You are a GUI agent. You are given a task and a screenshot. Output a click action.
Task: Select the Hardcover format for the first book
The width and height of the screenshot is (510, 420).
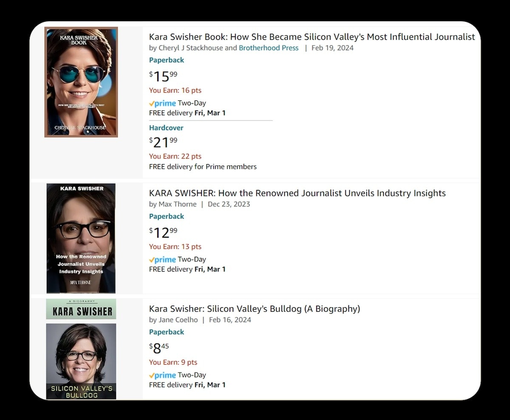166,128
